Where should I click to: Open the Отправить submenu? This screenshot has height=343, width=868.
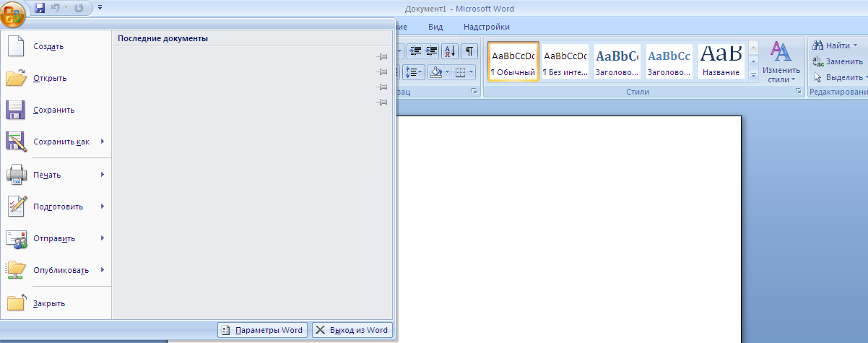tap(56, 238)
